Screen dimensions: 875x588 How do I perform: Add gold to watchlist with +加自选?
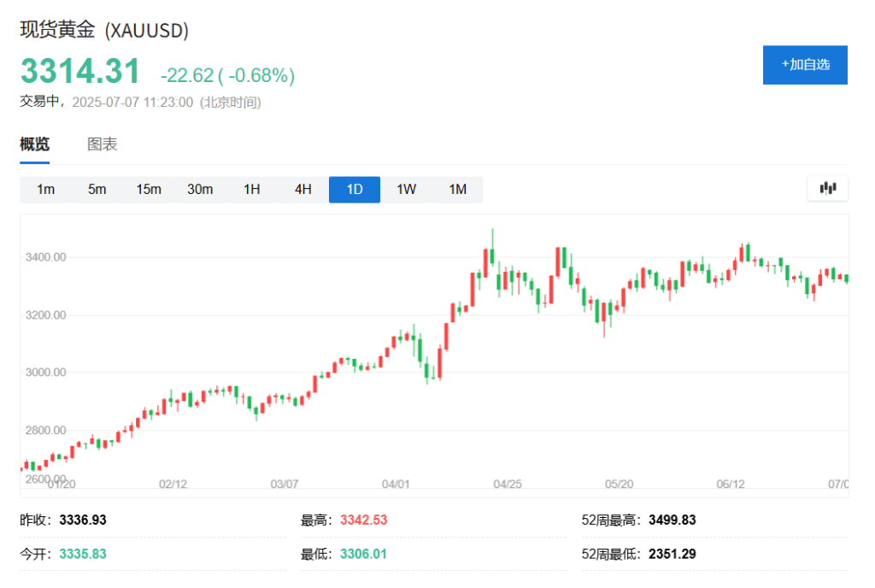point(805,65)
